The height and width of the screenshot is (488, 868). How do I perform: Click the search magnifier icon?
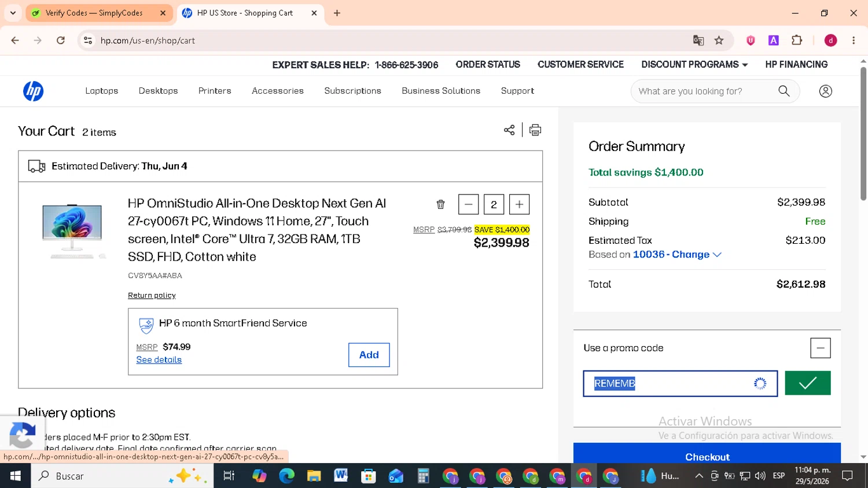pos(784,91)
